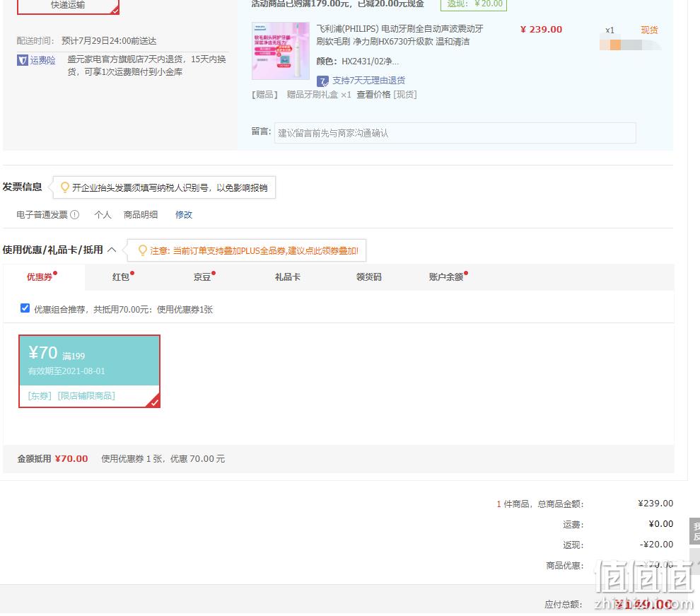Switch to the 红包 tab
This screenshot has width=700, height=616.
(x=120, y=277)
